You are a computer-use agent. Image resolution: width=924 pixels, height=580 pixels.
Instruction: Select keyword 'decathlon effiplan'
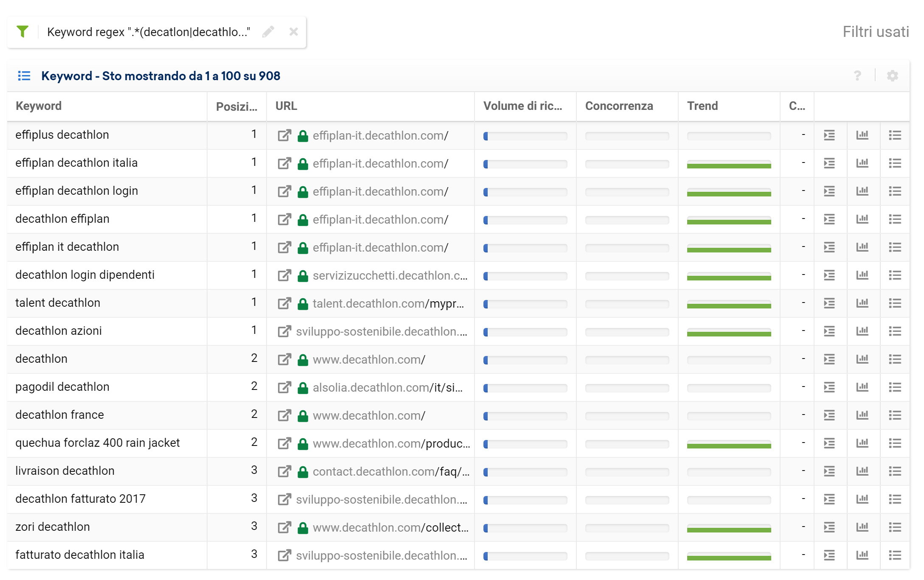click(x=62, y=219)
